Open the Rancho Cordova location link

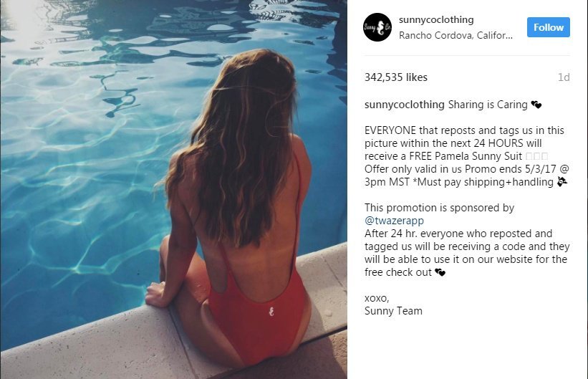coord(456,35)
